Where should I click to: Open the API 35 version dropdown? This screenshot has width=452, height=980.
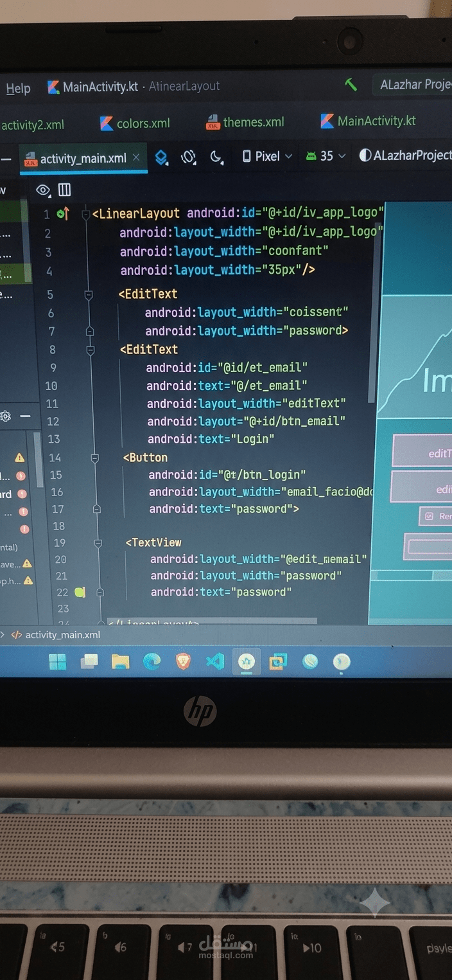tap(326, 156)
